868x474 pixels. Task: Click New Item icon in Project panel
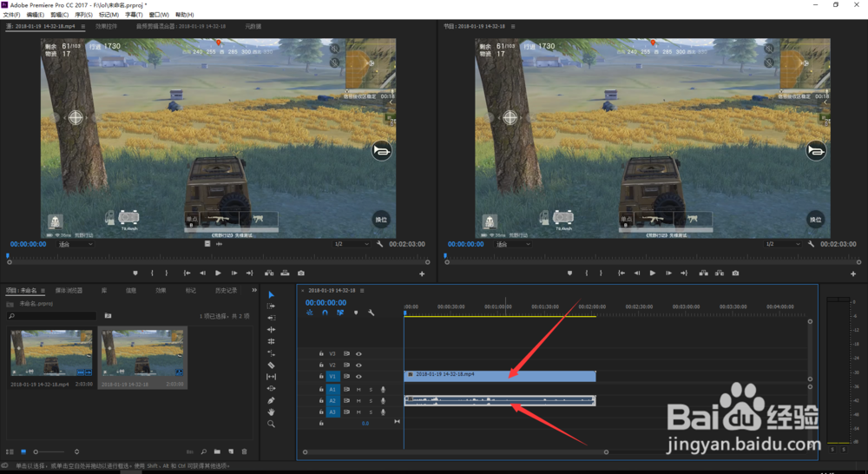click(231, 451)
